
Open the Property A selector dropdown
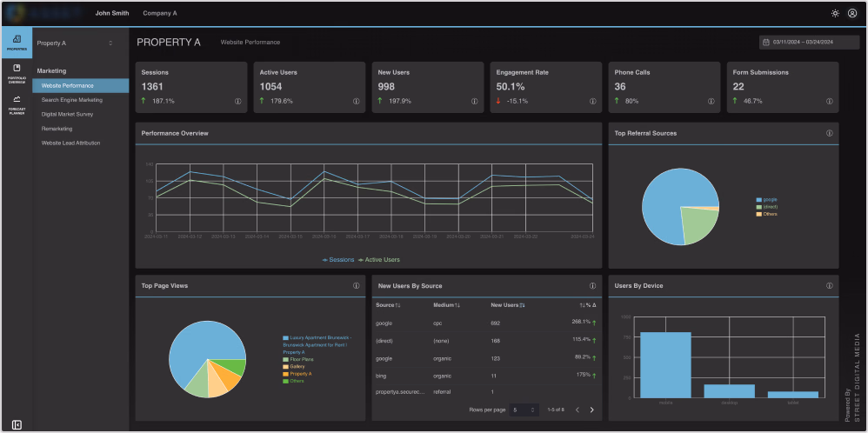(76, 43)
